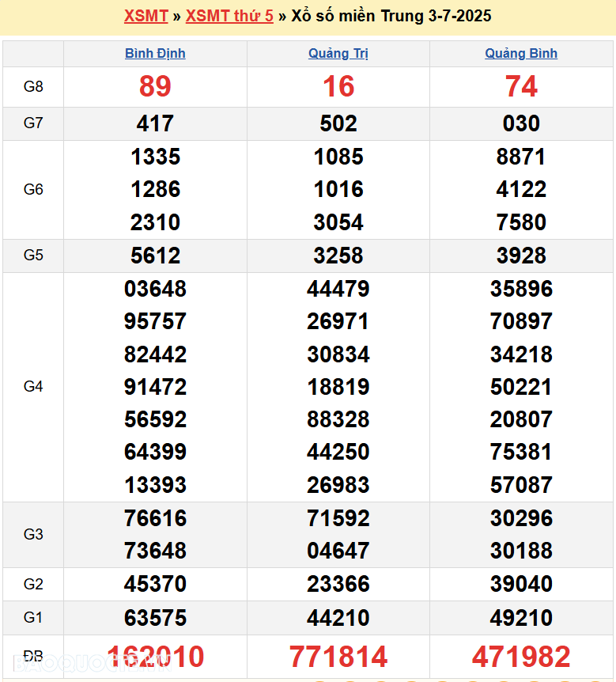Click the ĐB row label

click(x=33, y=657)
